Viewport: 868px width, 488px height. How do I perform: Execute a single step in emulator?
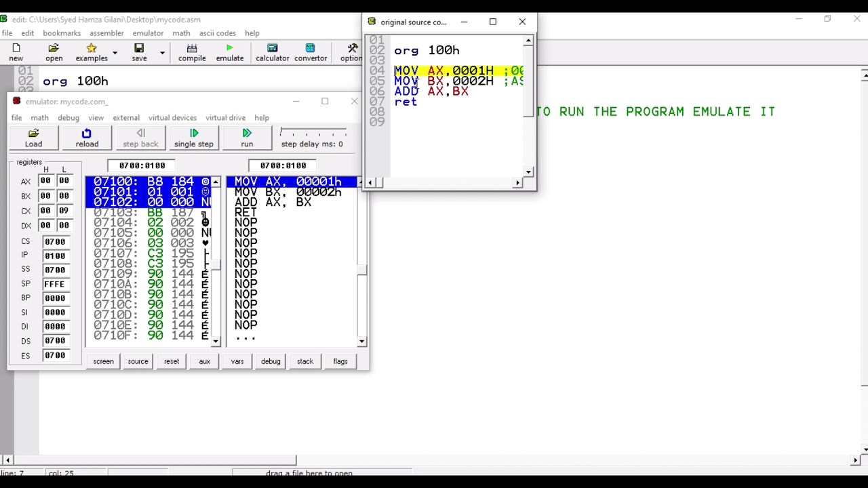[194, 138]
